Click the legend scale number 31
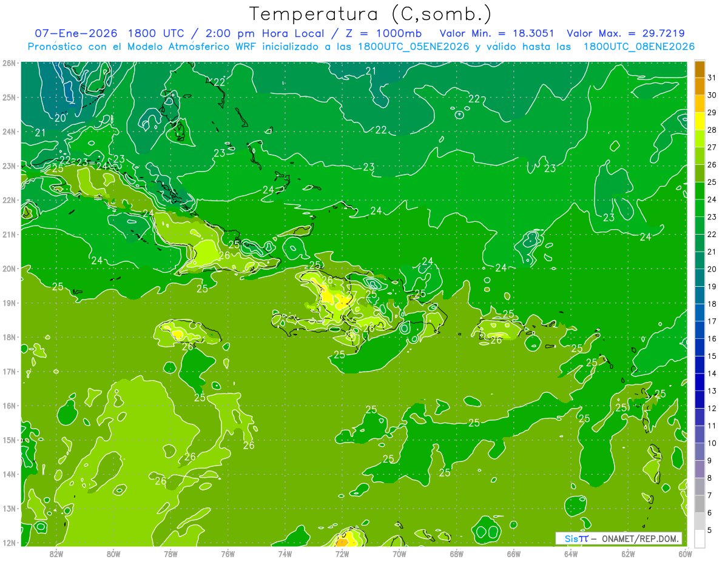The image size is (728, 562). click(712, 78)
